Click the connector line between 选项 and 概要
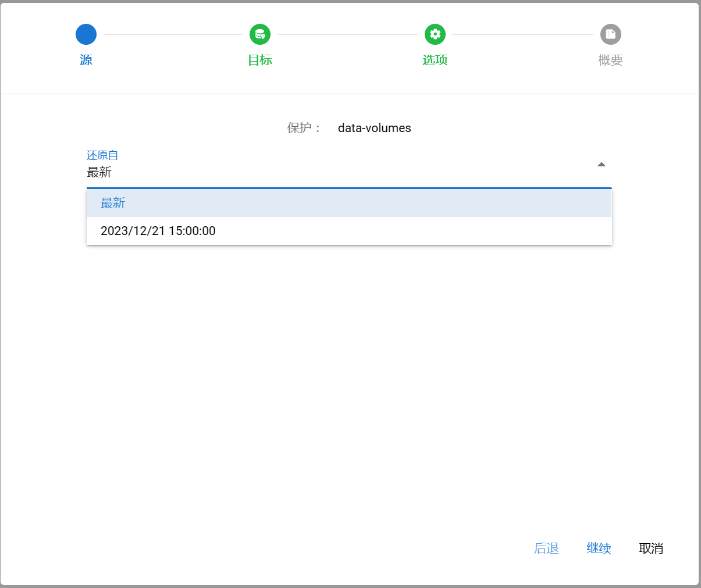 (x=522, y=34)
